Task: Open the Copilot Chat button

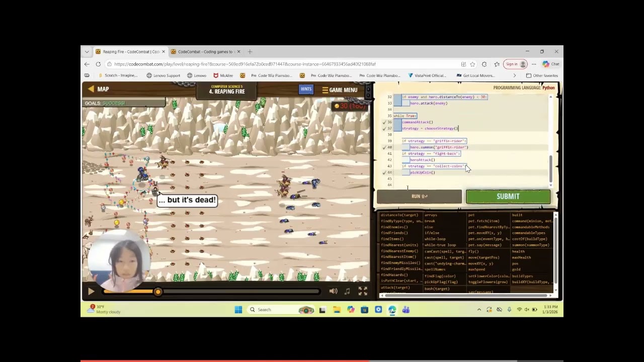Action: click(551, 64)
